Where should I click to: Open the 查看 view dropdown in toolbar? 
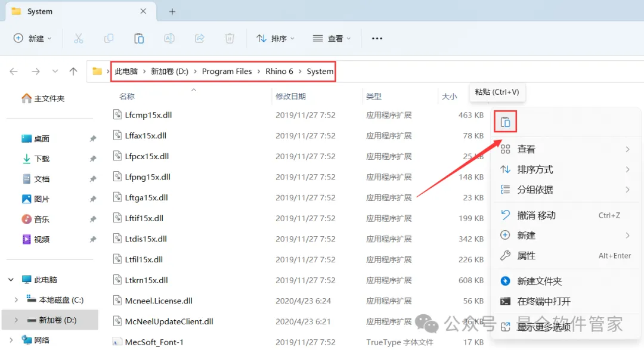coord(332,39)
